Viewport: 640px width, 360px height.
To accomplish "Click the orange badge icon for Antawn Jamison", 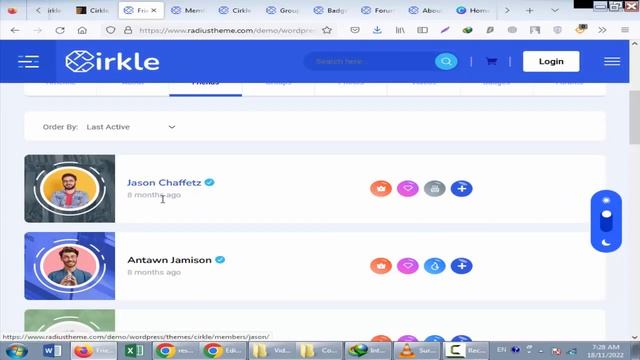I will (x=381, y=266).
